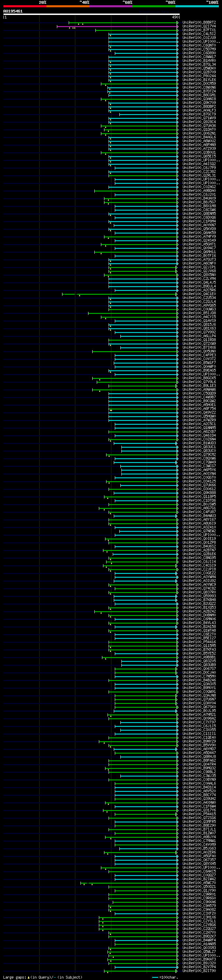The image size is (222, 980).
Task: Click the orange ~40% identity legend segment
Action: click(x=68, y=7)
